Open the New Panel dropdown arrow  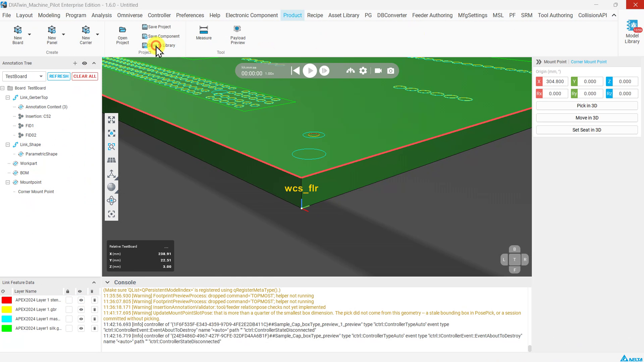point(63,34)
